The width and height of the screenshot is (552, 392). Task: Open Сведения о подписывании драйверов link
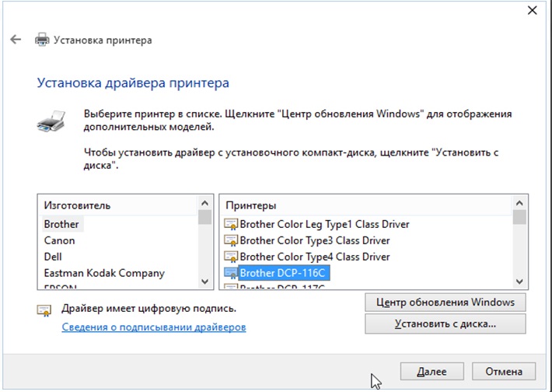coord(154,327)
